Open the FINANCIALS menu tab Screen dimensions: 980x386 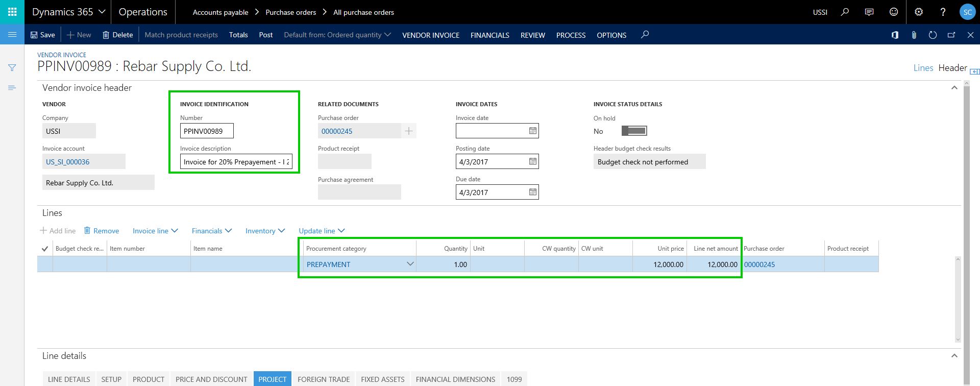tap(490, 35)
